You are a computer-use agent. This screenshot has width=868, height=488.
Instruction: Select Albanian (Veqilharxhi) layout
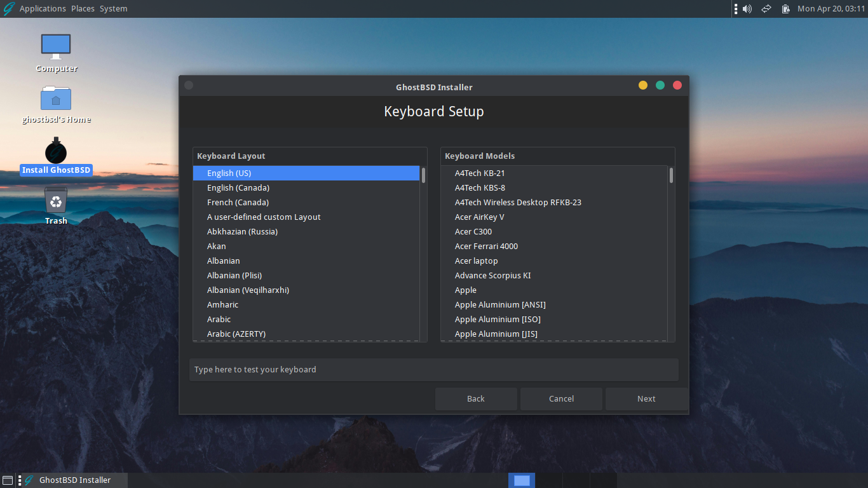[x=306, y=290]
